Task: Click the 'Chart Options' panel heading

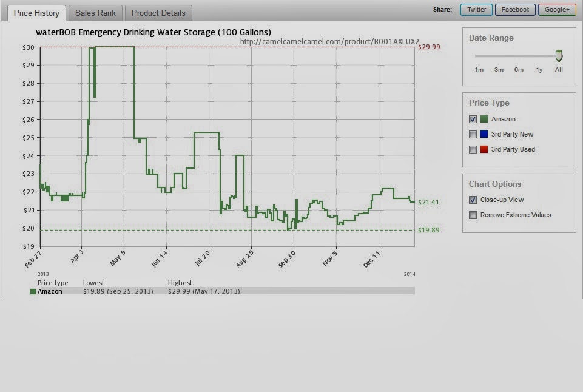Action: point(495,184)
